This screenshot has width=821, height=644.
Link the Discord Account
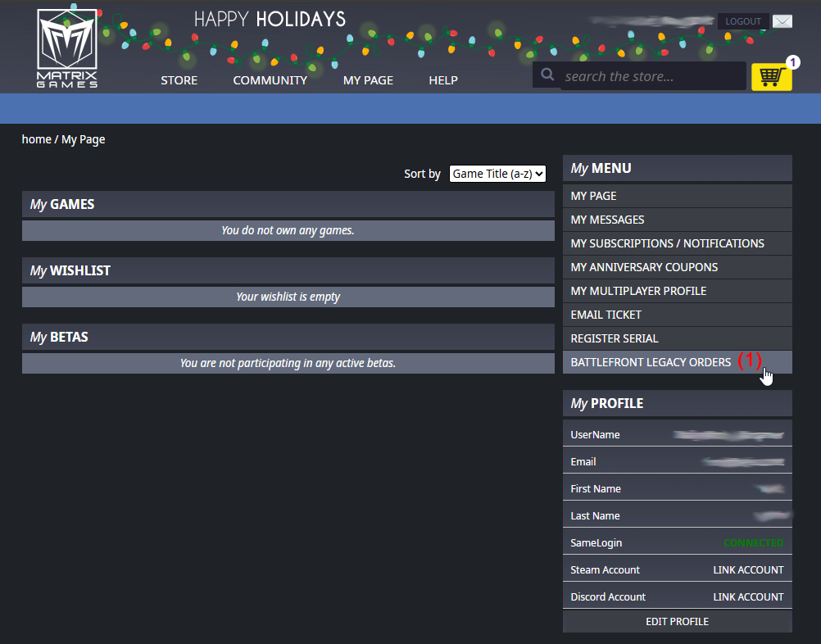(x=748, y=596)
